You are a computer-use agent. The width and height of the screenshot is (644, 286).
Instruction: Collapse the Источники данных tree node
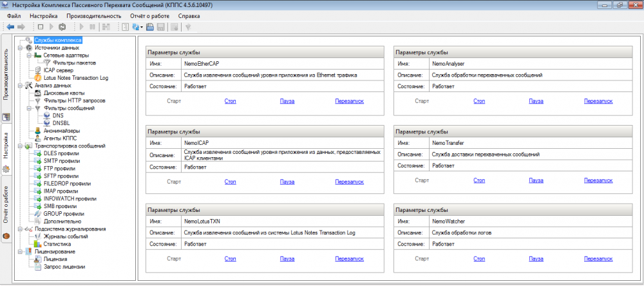[20, 48]
